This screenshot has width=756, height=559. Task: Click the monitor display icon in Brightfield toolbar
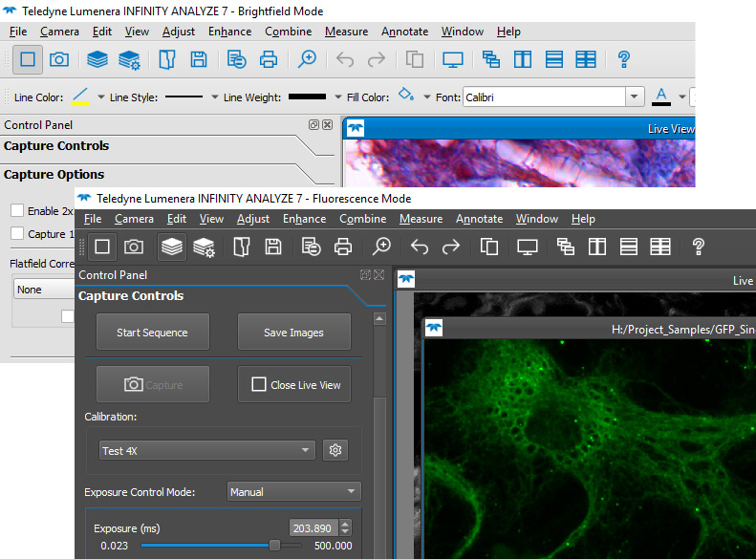tap(453, 60)
